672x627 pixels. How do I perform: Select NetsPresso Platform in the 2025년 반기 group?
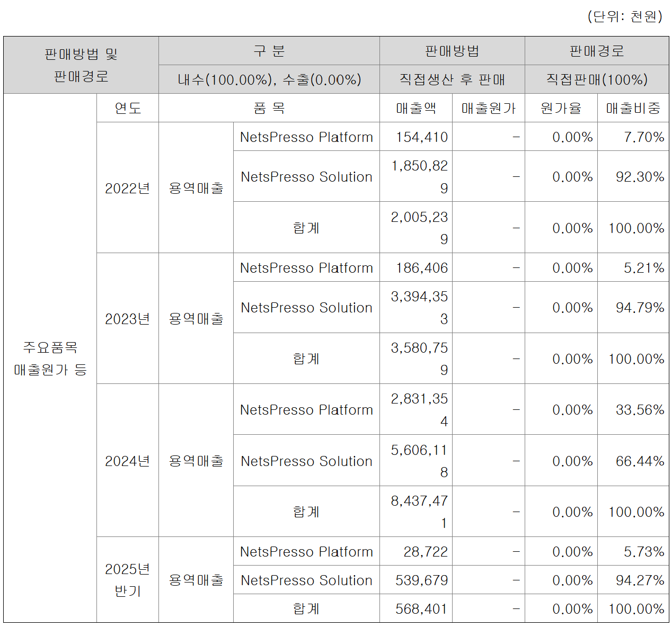coord(306,552)
